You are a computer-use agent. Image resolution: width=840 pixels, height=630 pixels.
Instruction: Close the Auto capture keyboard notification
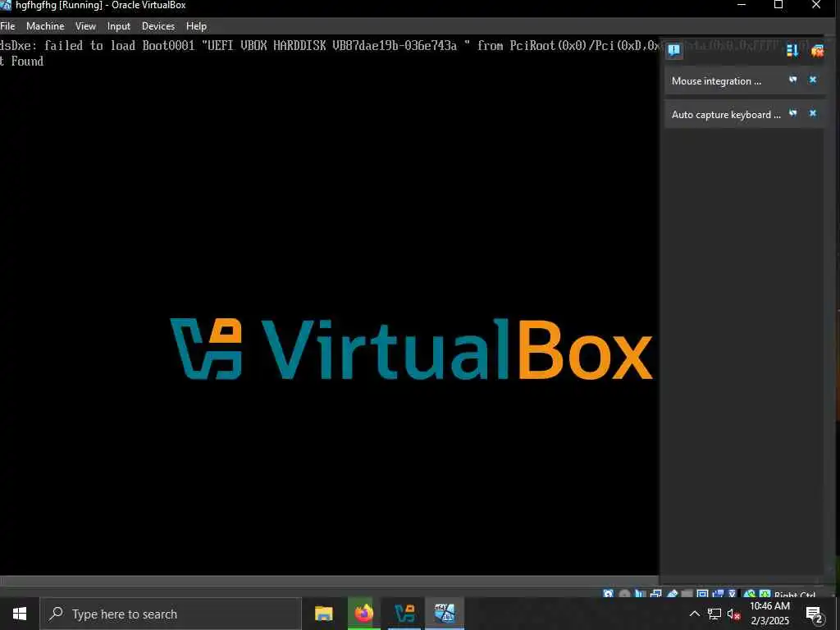(813, 113)
